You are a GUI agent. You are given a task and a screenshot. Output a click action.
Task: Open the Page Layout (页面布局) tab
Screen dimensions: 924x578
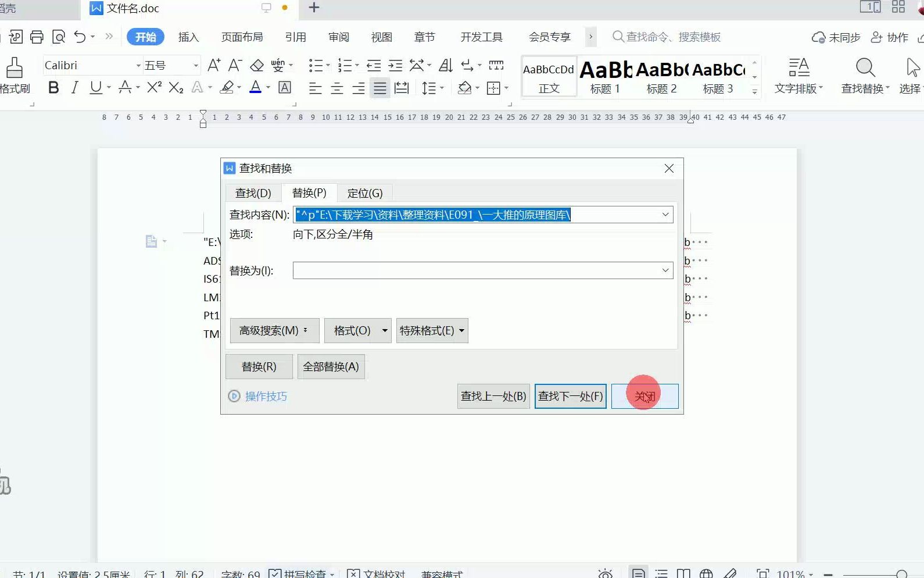[242, 37]
